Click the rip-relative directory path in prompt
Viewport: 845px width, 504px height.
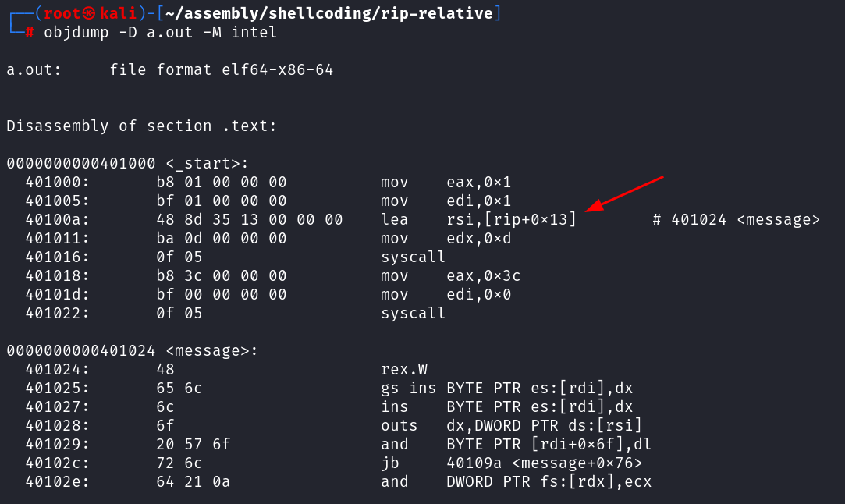click(x=329, y=13)
